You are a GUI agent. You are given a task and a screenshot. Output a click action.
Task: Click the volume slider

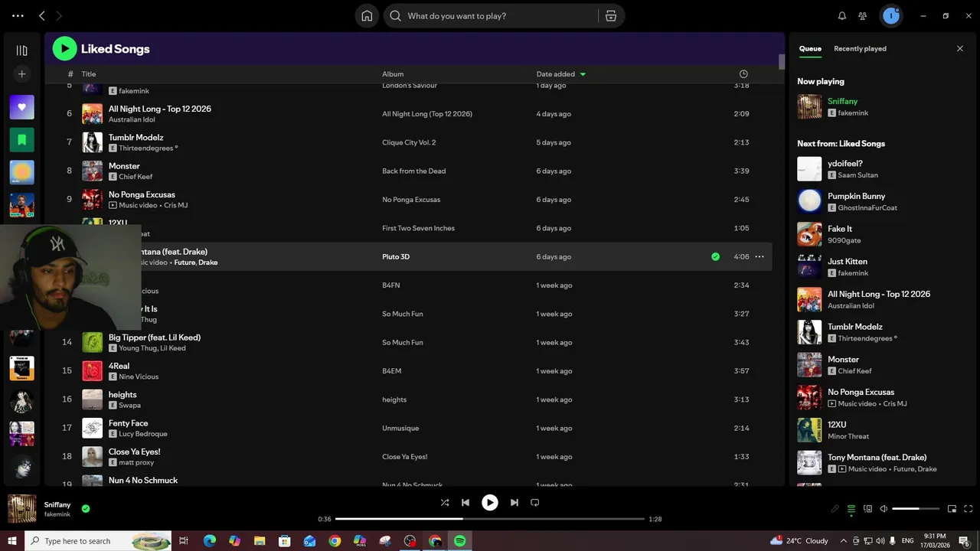(916, 509)
